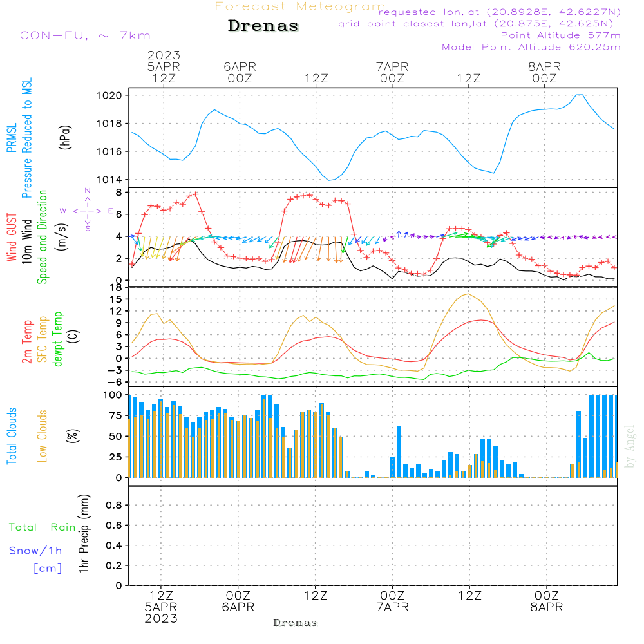
Task: Click the [cm] snow unit label
Action: [x=48, y=568]
